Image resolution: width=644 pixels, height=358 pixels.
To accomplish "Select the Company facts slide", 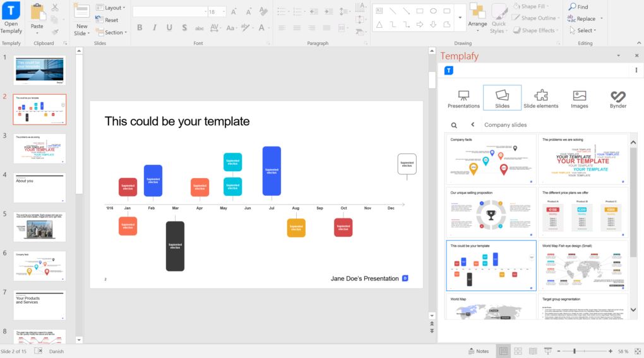I will click(491, 159).
